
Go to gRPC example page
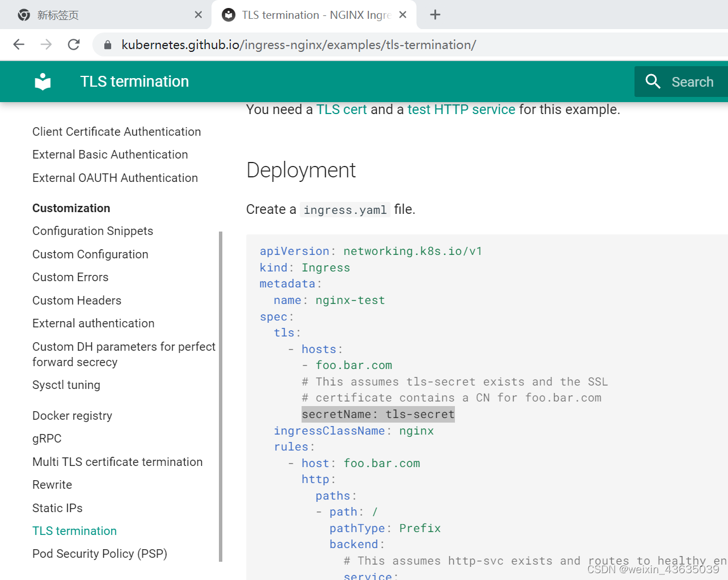[x=47, y=439]
